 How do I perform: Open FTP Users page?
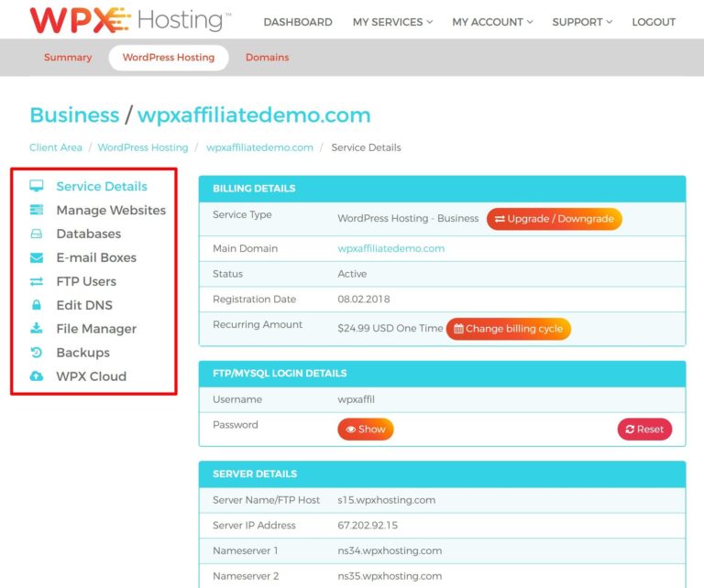click(x=86, y=281)
